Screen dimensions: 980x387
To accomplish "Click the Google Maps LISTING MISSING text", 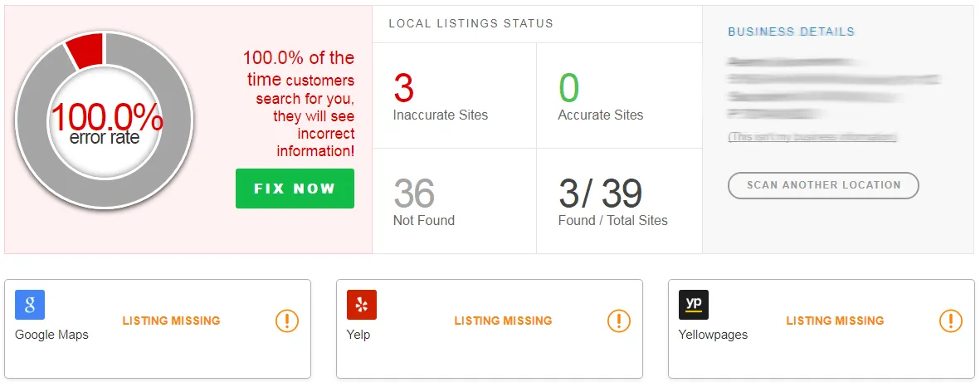I will (171, 321).
